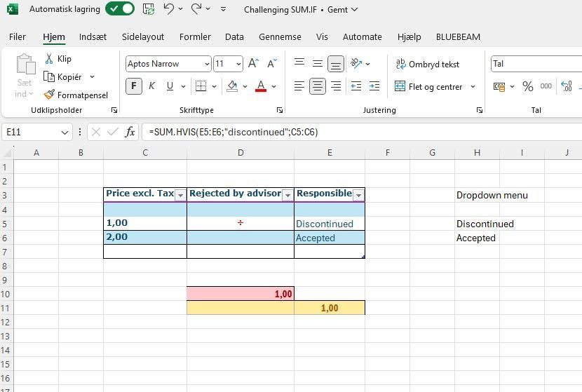The height and width of the screenshot is (392, 582).
Task: Apply the red font color A
Action: point(261,86)
